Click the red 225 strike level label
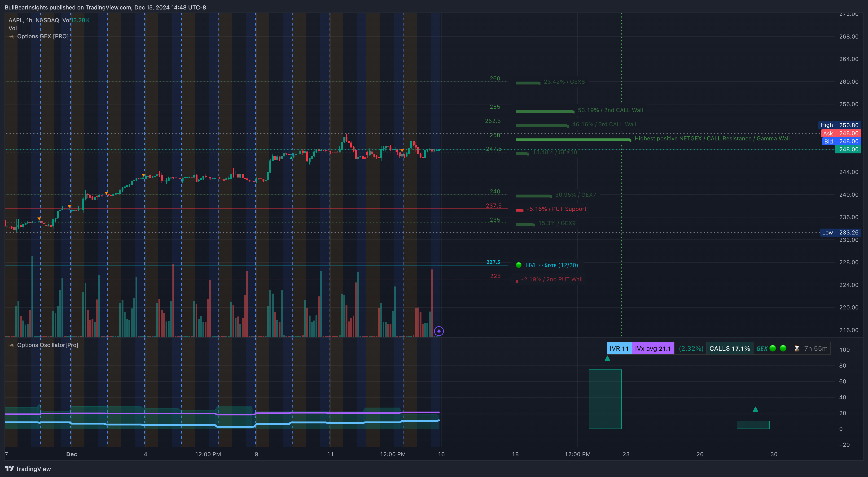The height and width of the screenshot is (477, 868). [495, 276]
